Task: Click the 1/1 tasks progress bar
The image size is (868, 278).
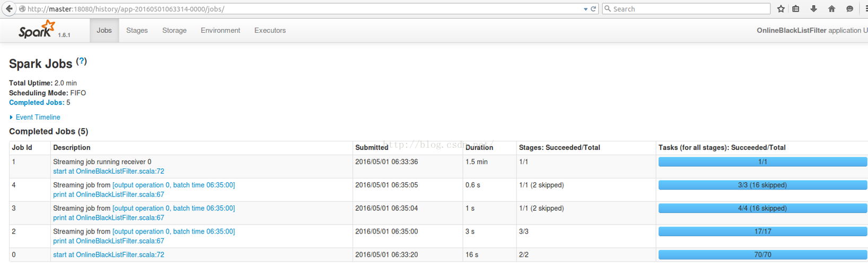Action: (x=762, y=162)
